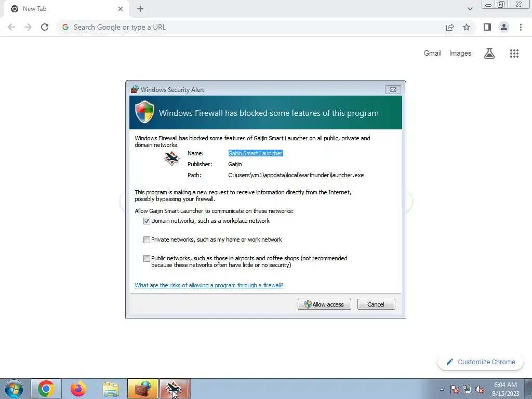Show hidden tray icons
Viewport: 532px width, 399px height.
coord(442,389)
